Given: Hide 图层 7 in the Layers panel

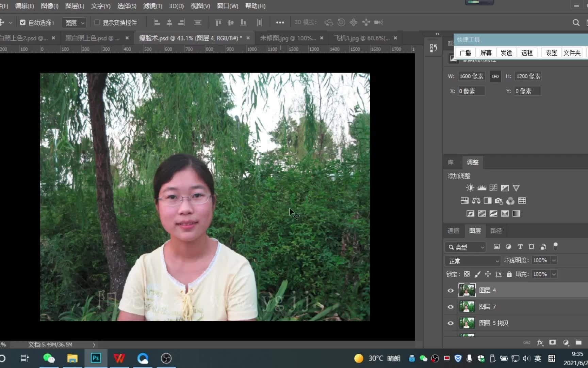Looking at the screenshot, I should pos(451,307).
